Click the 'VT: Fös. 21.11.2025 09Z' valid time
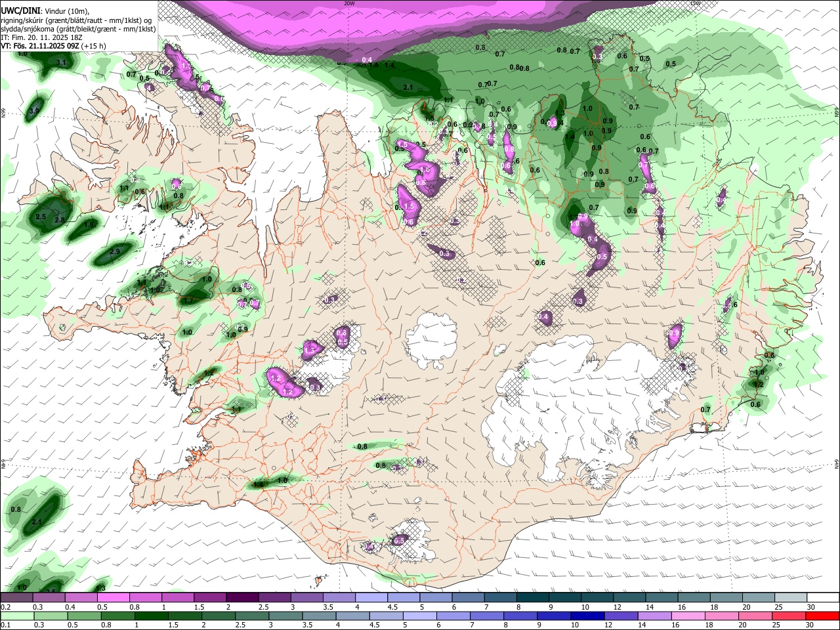The height and width of the screenshot is (630, 840). pos(40,46)
